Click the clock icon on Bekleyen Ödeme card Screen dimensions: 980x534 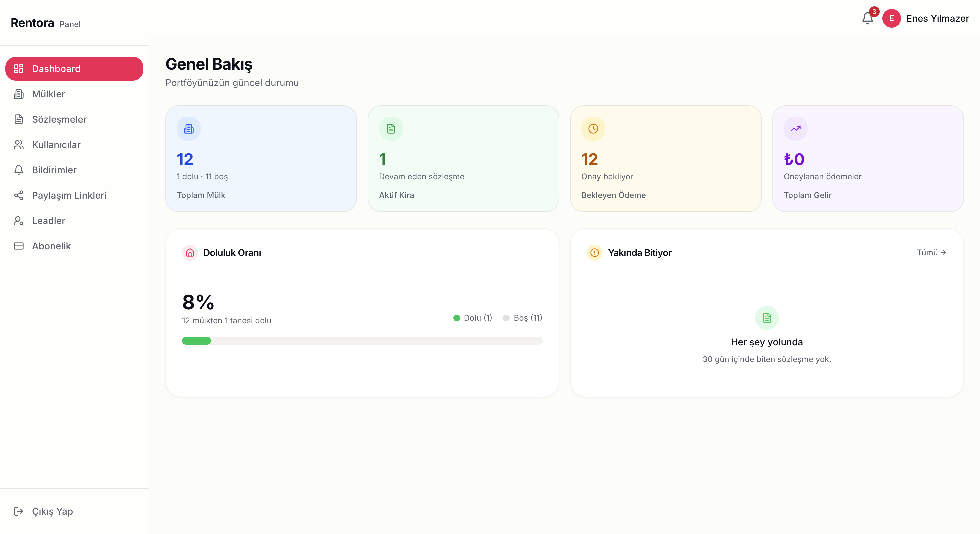pos(593,128)
